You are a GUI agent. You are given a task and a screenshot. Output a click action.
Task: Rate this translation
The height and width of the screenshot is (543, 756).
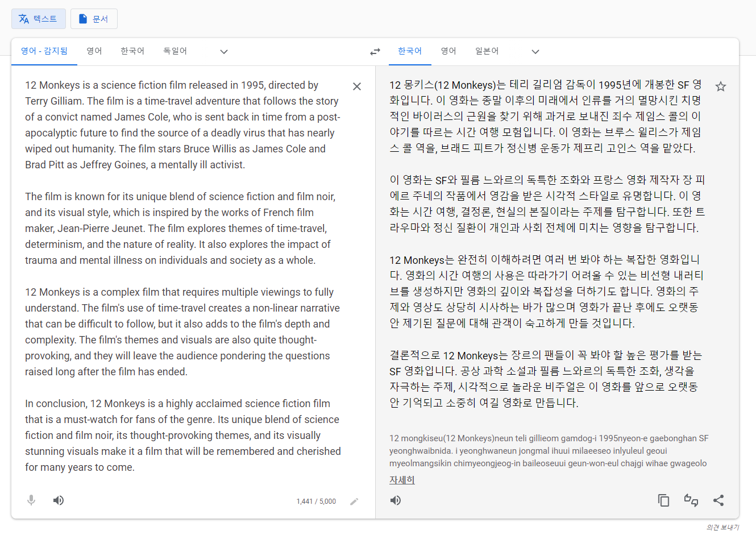[x=691, y=500]
